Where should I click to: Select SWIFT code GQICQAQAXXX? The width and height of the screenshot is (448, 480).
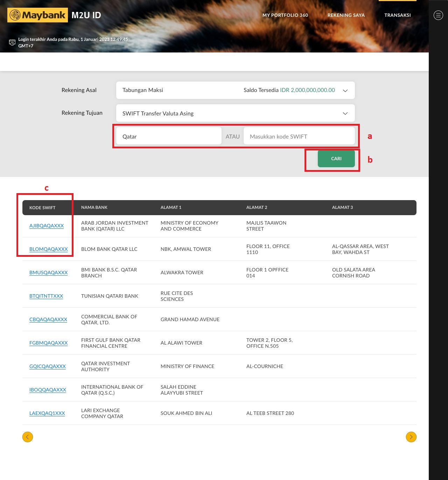[x=48, y=366]
